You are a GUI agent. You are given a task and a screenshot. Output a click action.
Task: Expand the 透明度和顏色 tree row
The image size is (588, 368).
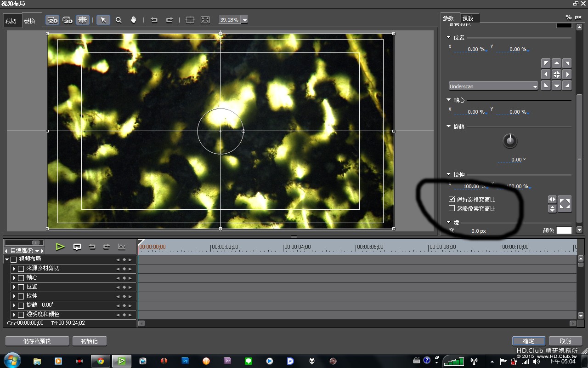click(x=14, y=315)
